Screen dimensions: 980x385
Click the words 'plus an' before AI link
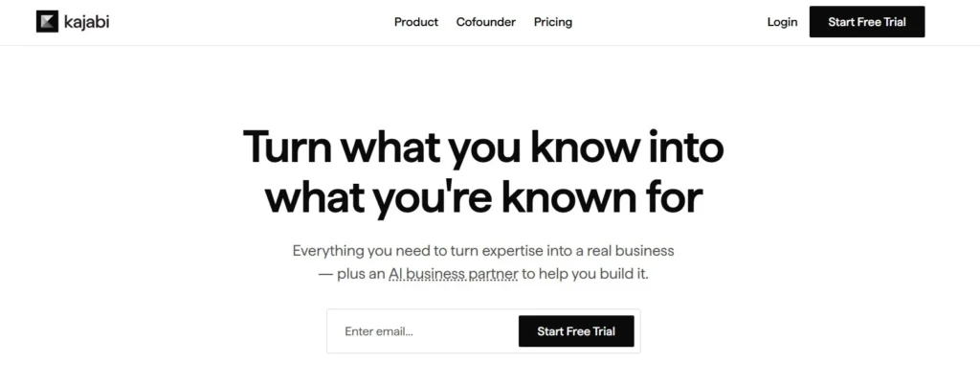[x=361, y=274]
